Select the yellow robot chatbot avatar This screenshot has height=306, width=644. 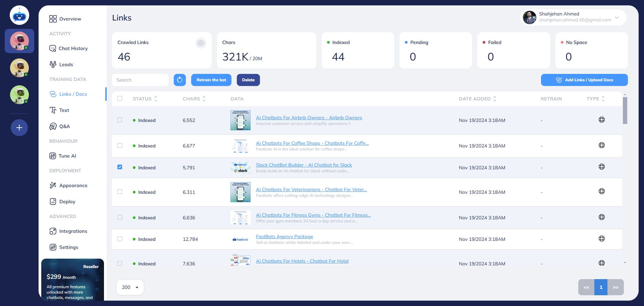point(19,68)
